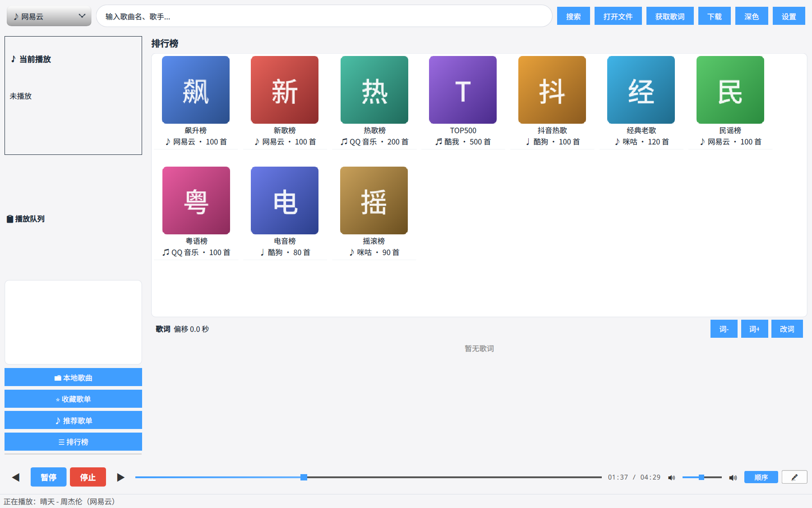Click the 搜索 button

(x=573, y=16)
